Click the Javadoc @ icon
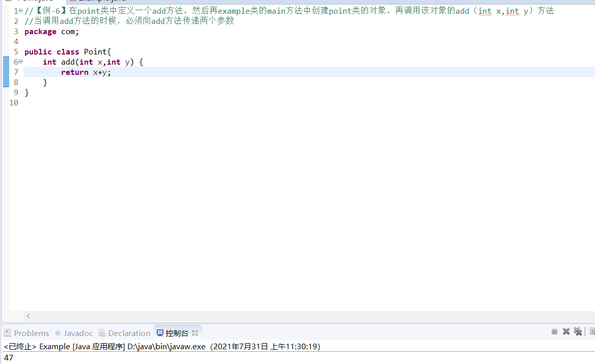 (x=58, y=333)
